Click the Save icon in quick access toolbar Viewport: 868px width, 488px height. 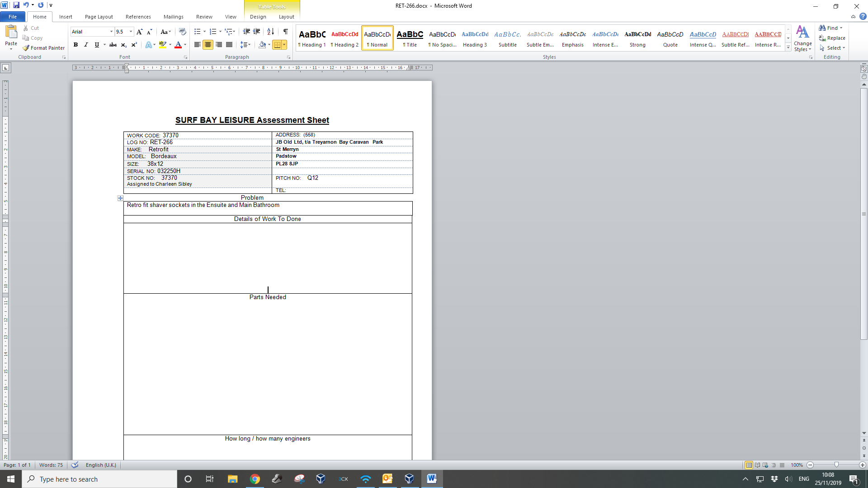[x=16, y=5]
